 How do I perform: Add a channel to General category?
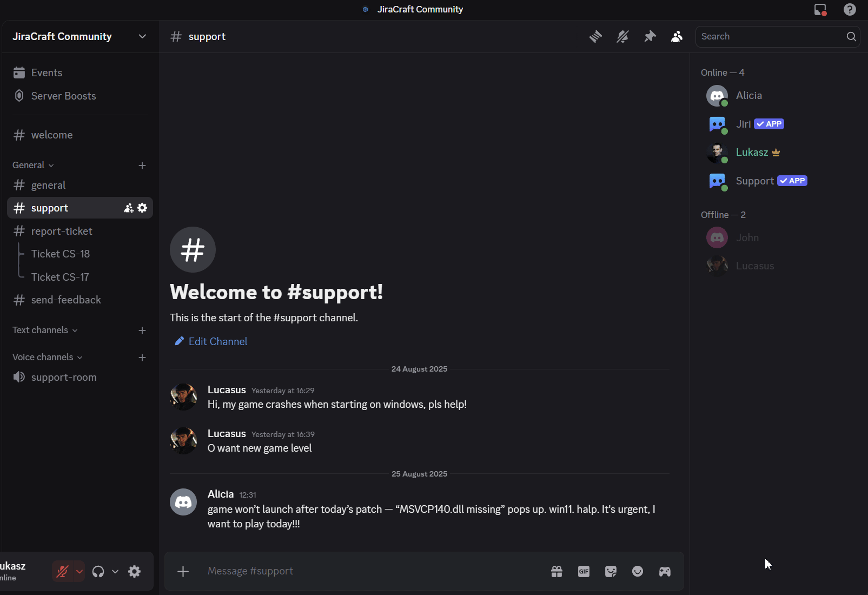pos(142,166)
